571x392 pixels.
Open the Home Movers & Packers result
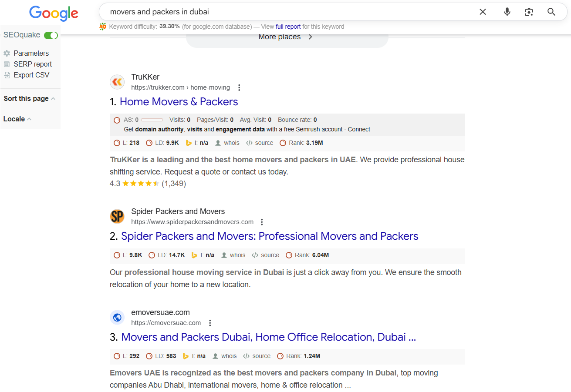[x=179, y=102]
